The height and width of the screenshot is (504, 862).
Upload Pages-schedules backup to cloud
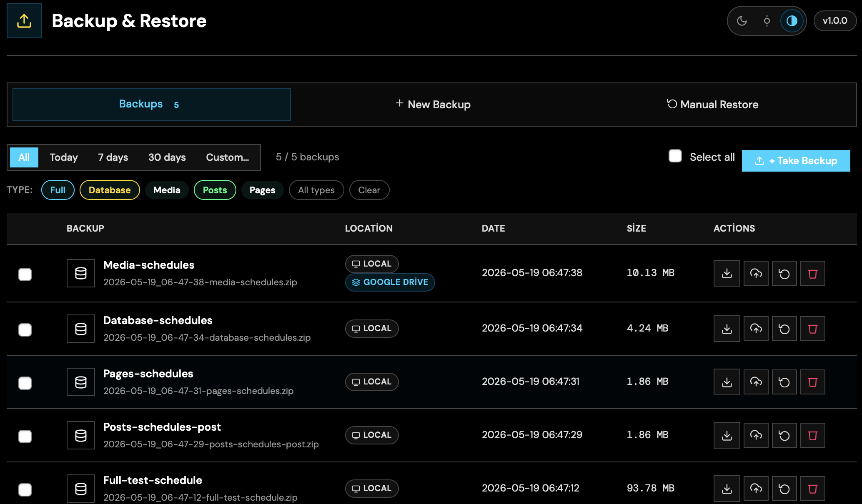click(x=756, y=382)
